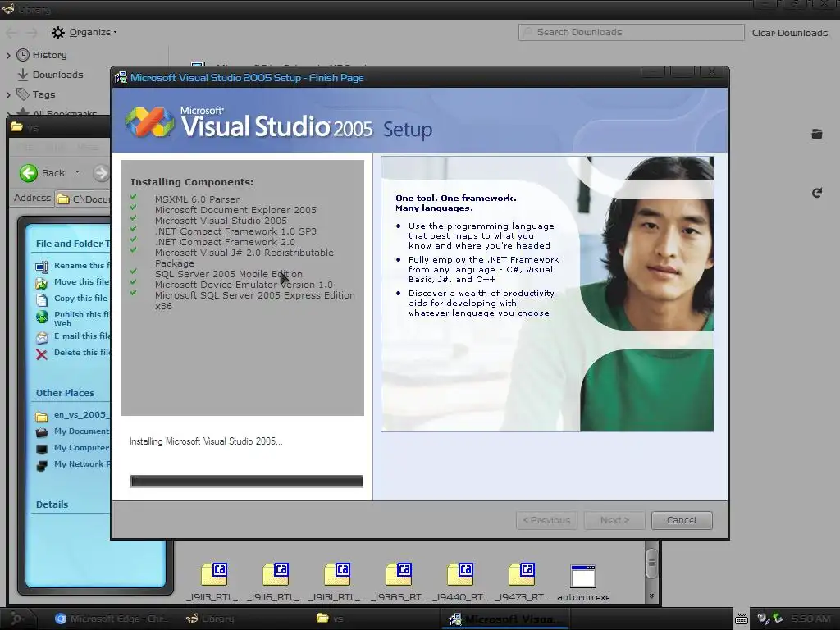The image size is (840, 630).
Task: Click the Back arrow in Library toolbar
Action: pos(11,33)
